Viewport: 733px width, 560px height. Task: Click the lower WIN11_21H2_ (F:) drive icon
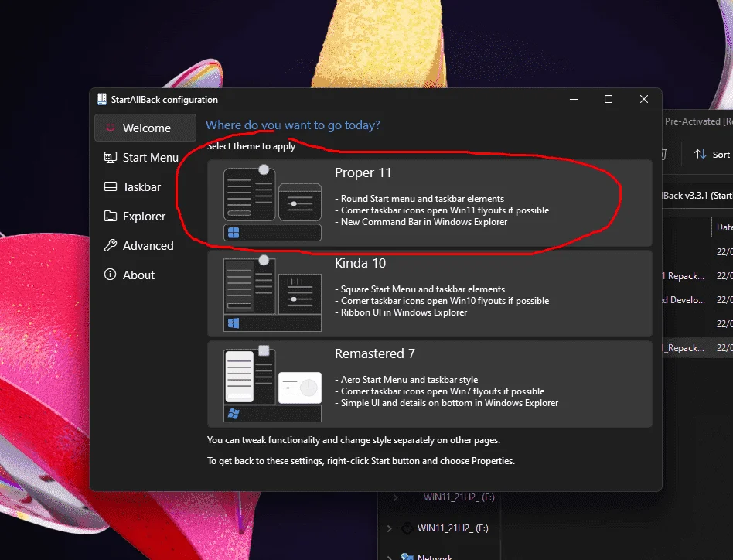point(407,528)
